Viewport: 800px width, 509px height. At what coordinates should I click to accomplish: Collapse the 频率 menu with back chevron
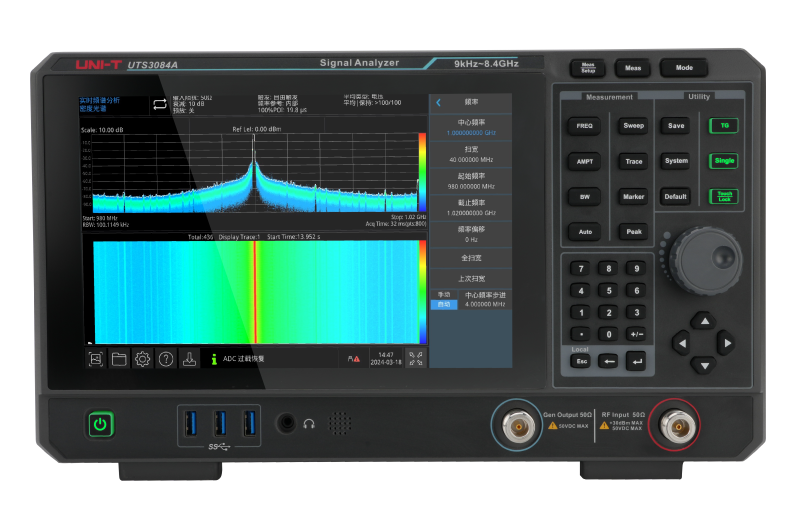tap(438, 102)
